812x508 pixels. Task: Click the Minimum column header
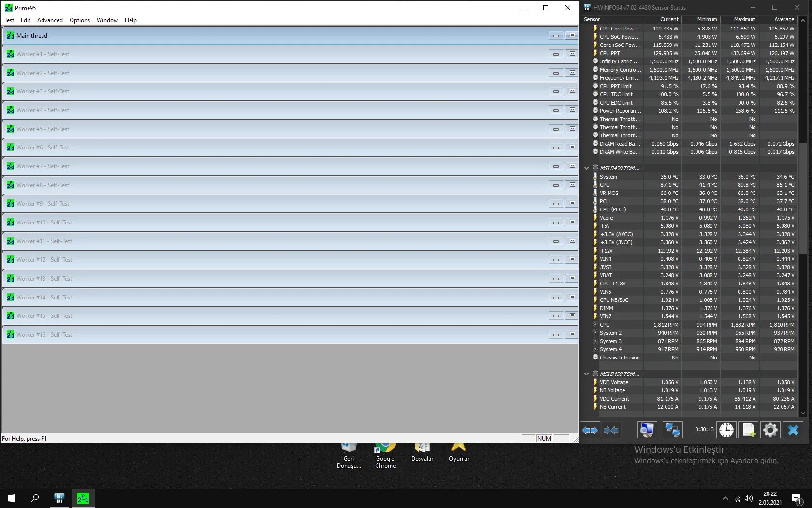click(x=701, y=19)
